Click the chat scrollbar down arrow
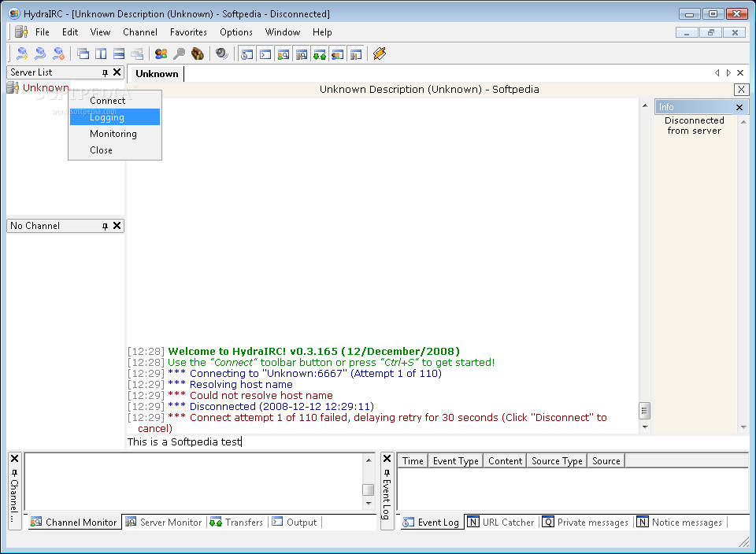This screenshot has height=554, width=756. pyautogui.click(x=645, y=427)
